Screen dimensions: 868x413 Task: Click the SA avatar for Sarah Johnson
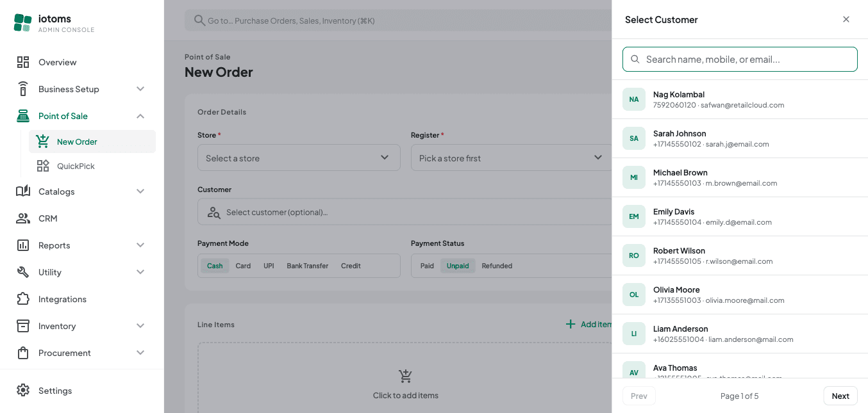(634, 138)
